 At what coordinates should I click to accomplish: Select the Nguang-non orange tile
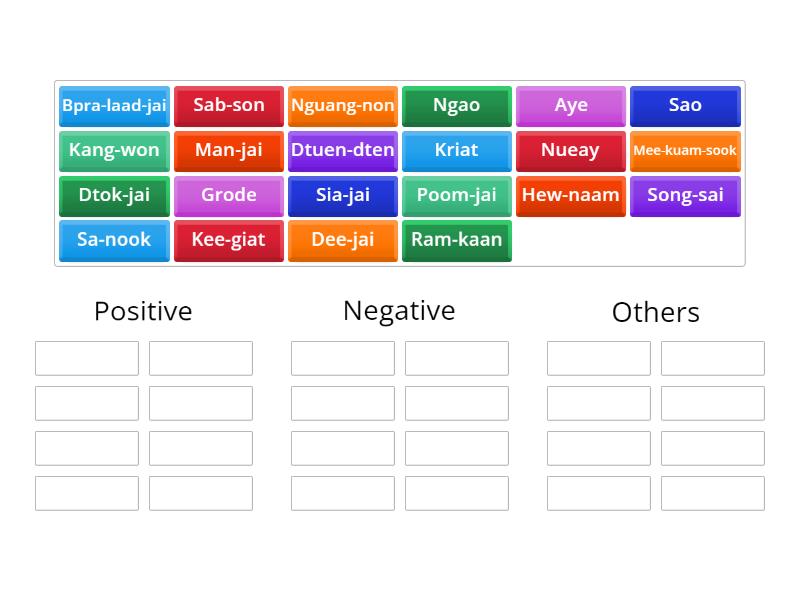(342, 106)
